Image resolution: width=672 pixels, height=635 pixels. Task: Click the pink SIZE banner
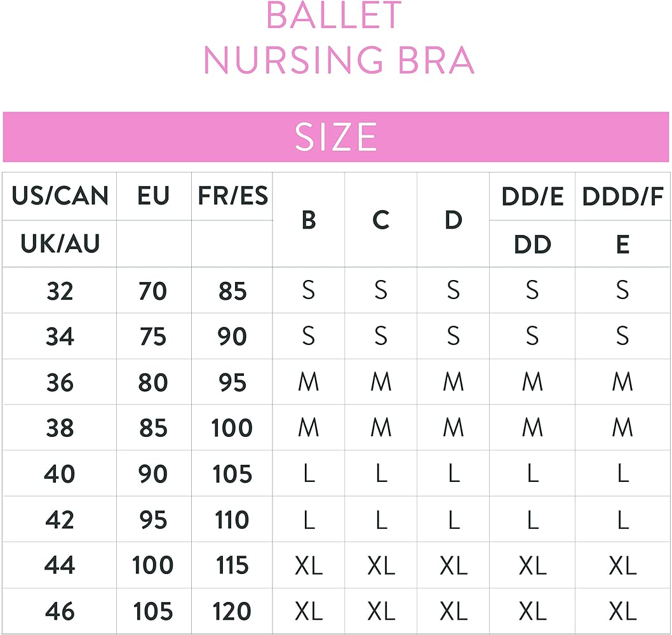[336, 137]
